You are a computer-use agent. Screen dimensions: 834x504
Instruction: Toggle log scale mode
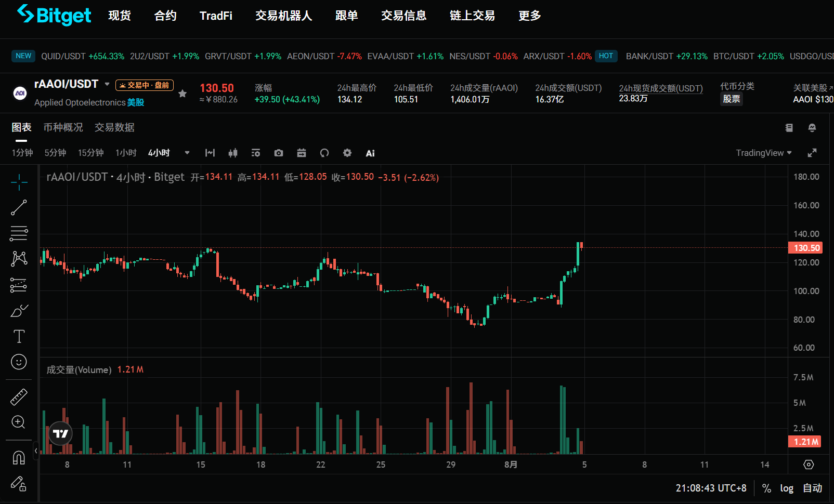tap(787, 488)
